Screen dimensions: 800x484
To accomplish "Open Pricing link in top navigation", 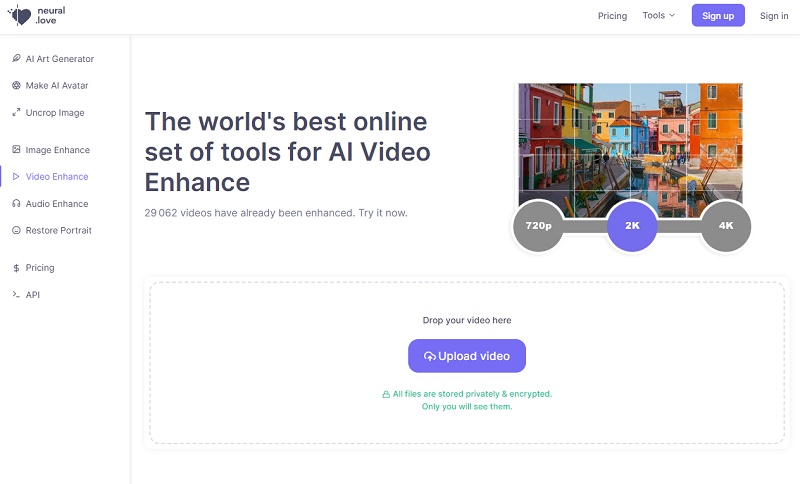I will pos(612,16).
